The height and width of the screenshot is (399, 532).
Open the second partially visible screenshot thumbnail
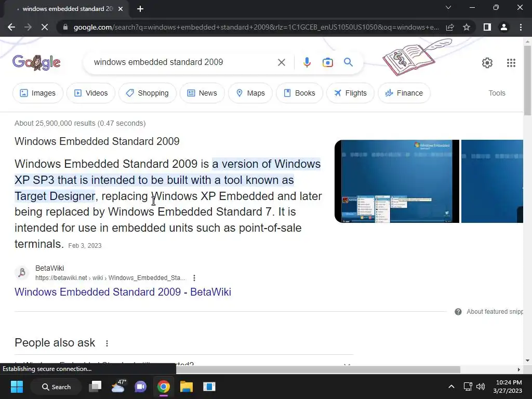pos(492,181)
